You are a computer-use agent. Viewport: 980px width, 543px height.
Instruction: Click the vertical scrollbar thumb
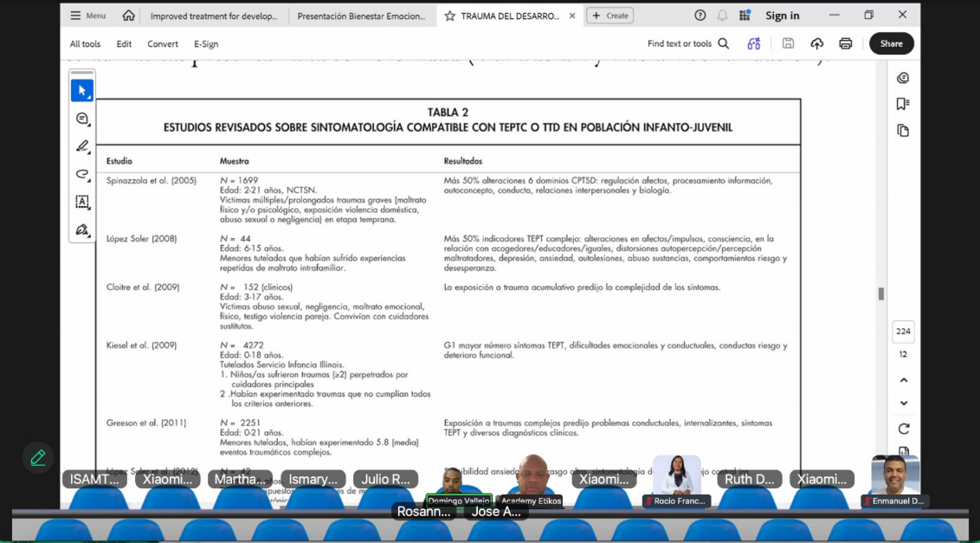click(881, 294)
